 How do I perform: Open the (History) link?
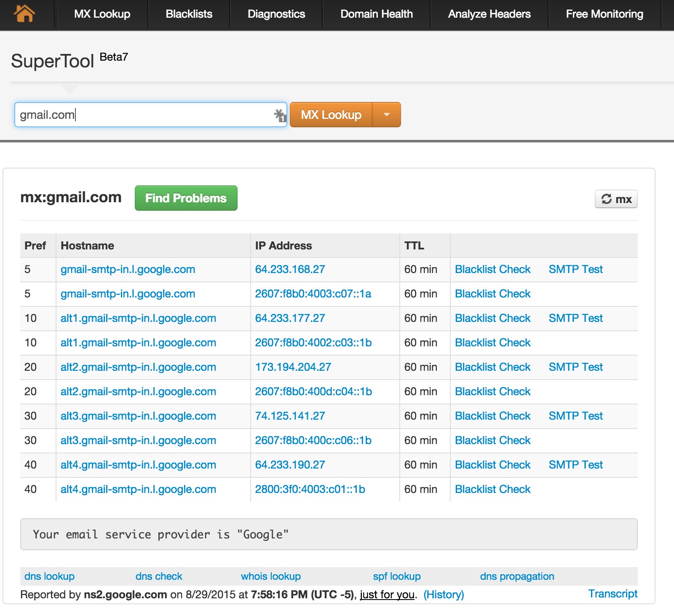pos(444,595)
